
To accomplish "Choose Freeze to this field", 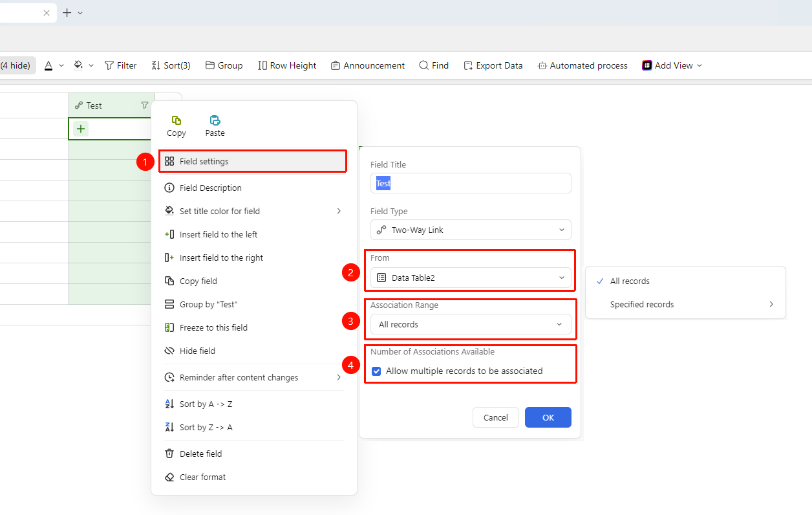I will click(253, 327).
